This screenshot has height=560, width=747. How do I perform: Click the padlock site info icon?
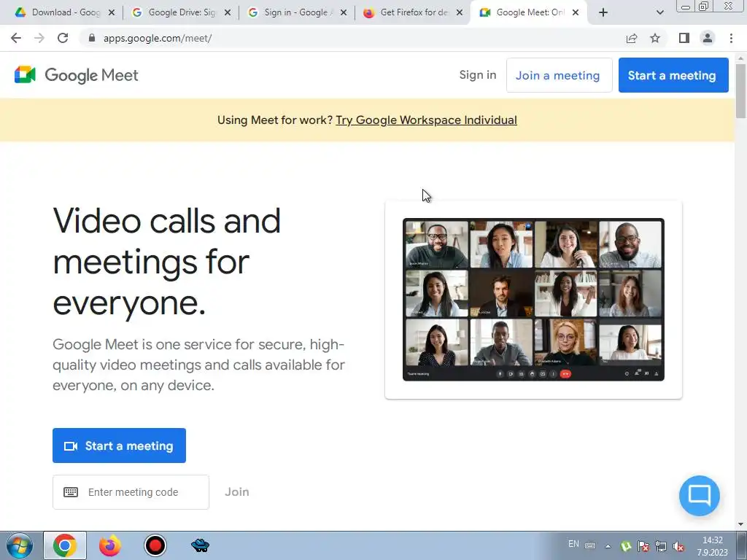point(92,38)
